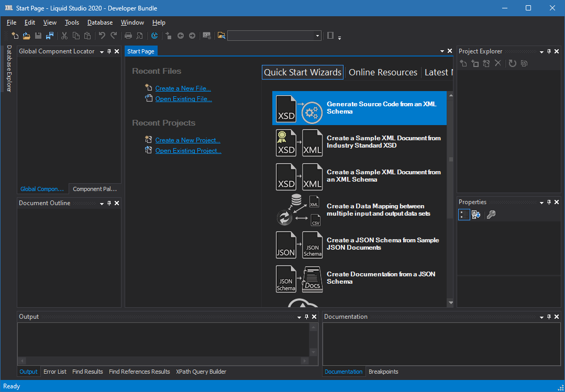Click the New File icon in Project Explorer
This screenshot has width=565, height=392.
point(463,63)
